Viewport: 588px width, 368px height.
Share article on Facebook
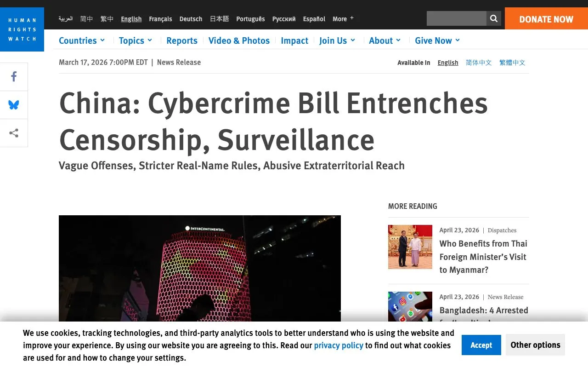tap(14, 77)
